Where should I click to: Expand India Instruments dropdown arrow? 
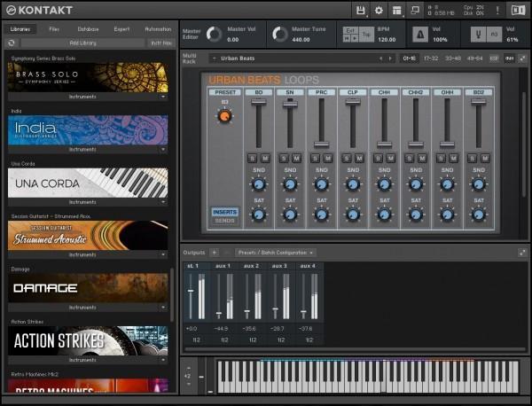pyautogui.click(x=163, y=149)
